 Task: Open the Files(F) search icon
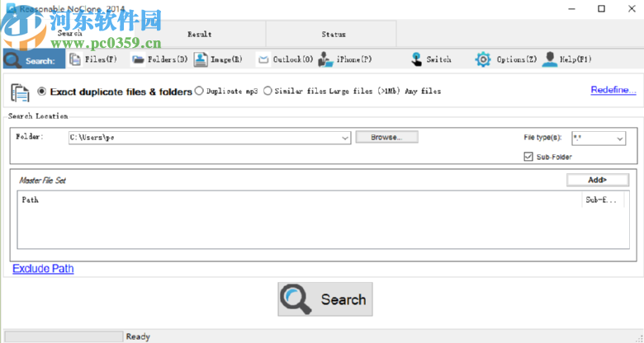point(76,59)
